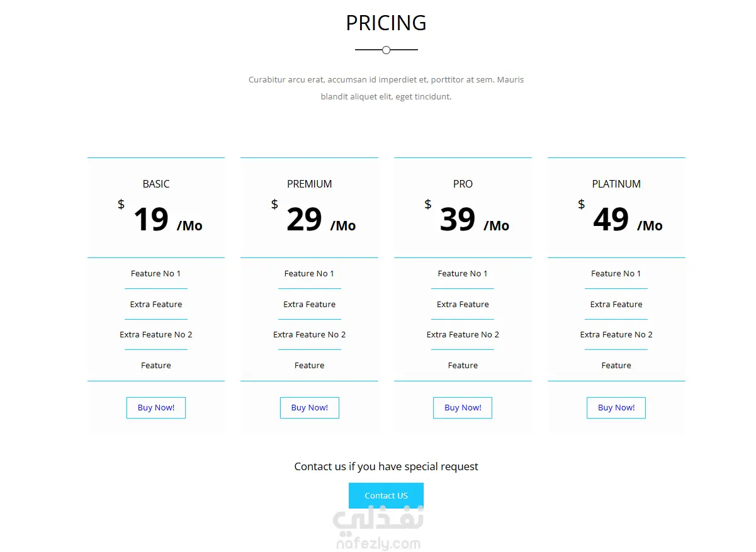Click the $19 /Mo price

point(161,219)
